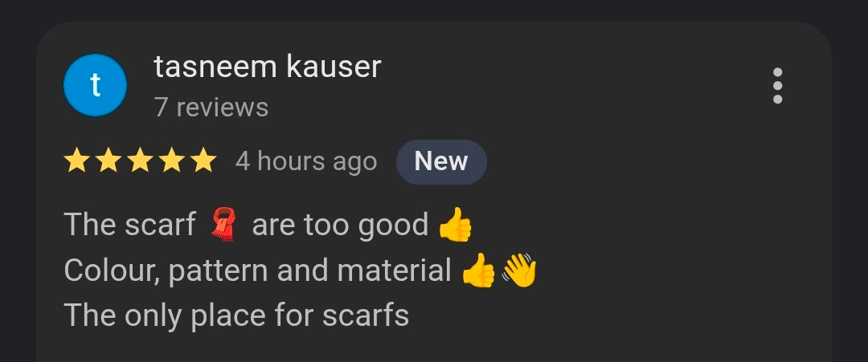Click the fifth yellow rating star

tap(203, 161)
